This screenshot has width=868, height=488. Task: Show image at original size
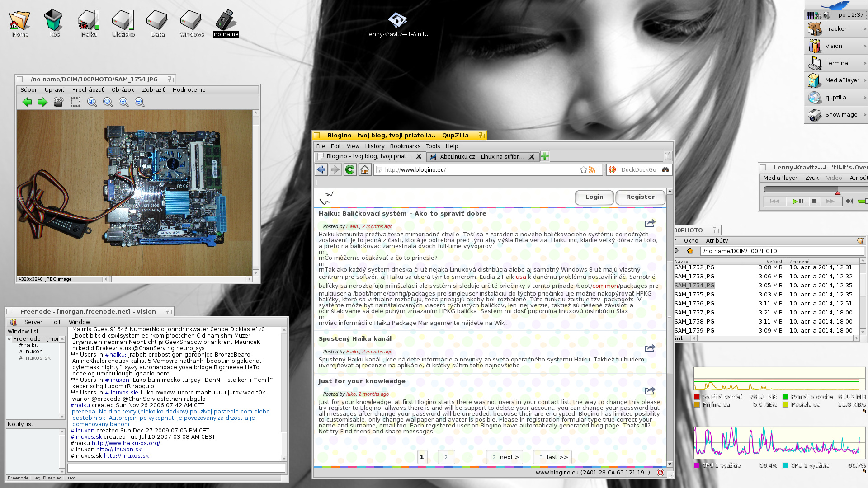[92, 102]
